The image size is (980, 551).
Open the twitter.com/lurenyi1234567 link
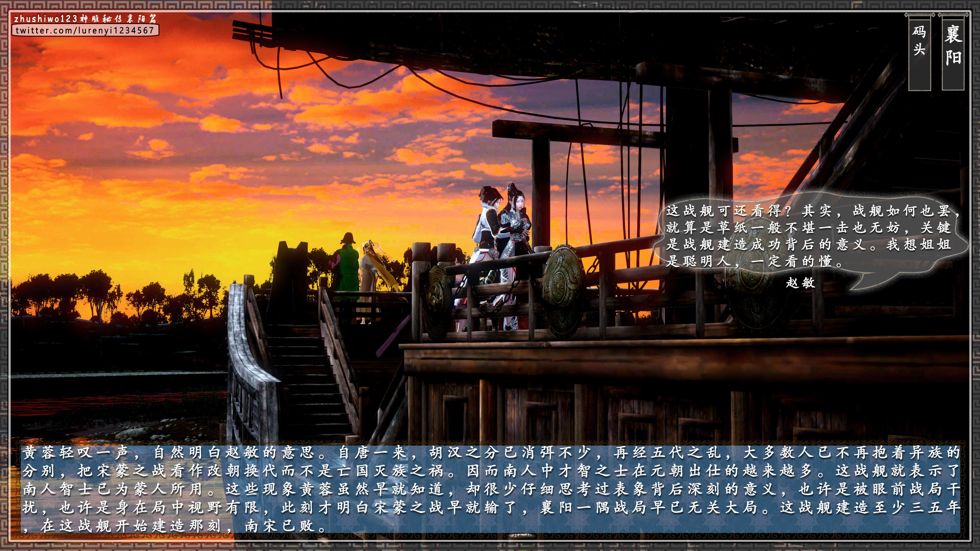pyautogui.click(x=84, y=30)
